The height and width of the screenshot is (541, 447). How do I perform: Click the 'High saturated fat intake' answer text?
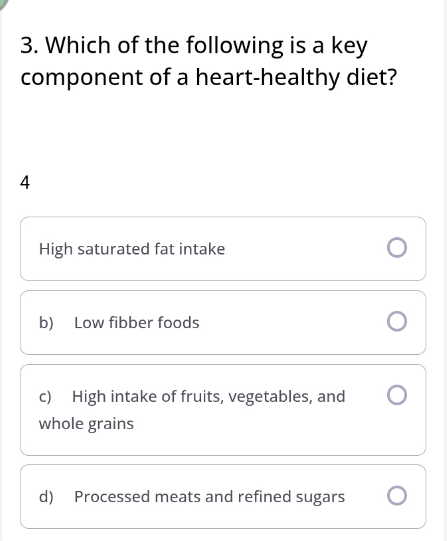(132, 249)
